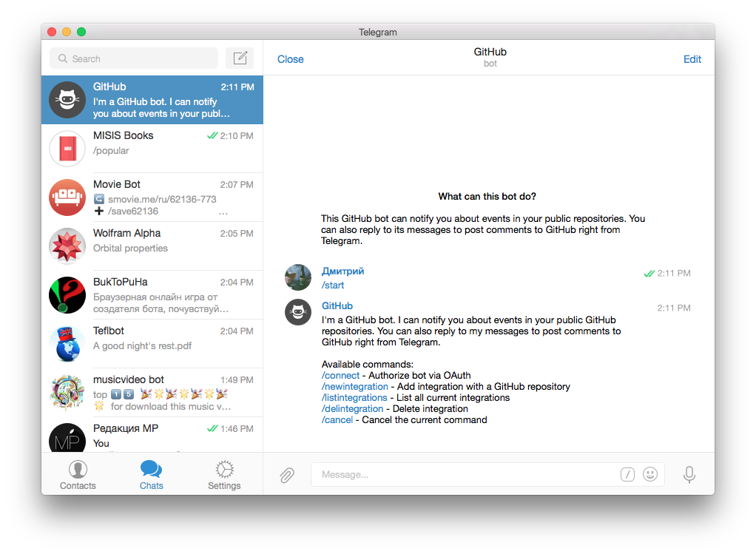Screen dimensions: 756x554
Task: Click Close in the chat header
Action: (x=290, y=59)
